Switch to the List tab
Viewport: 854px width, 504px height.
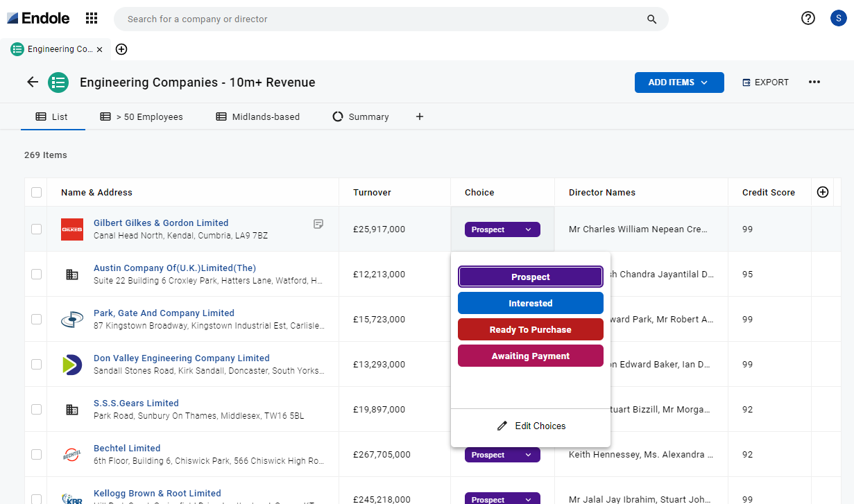click(52, 116)
